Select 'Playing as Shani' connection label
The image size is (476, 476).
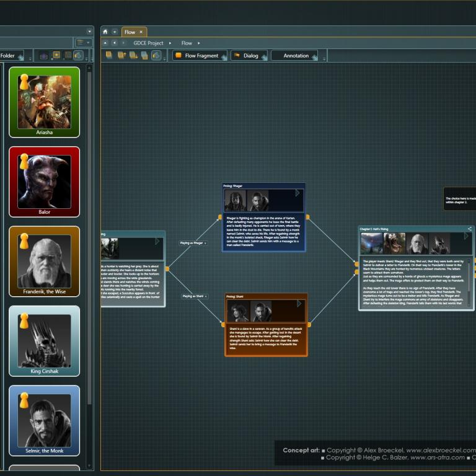[x=195, y=296]
